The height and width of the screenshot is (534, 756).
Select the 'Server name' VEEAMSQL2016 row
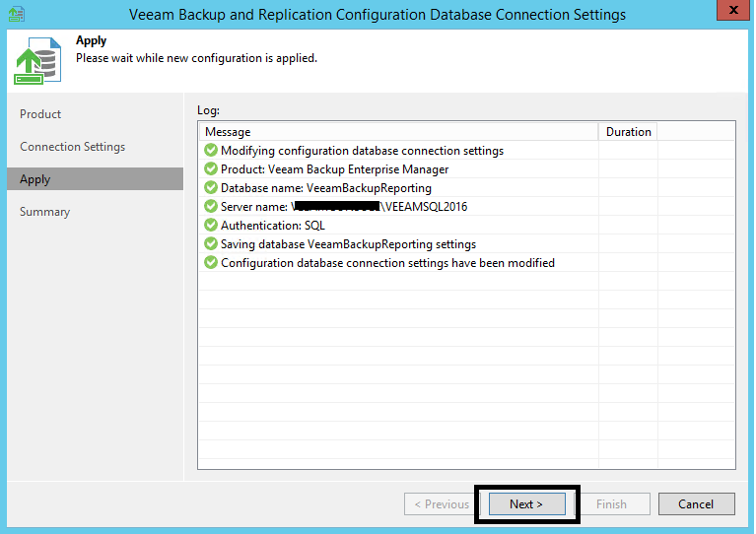point(466,206)
